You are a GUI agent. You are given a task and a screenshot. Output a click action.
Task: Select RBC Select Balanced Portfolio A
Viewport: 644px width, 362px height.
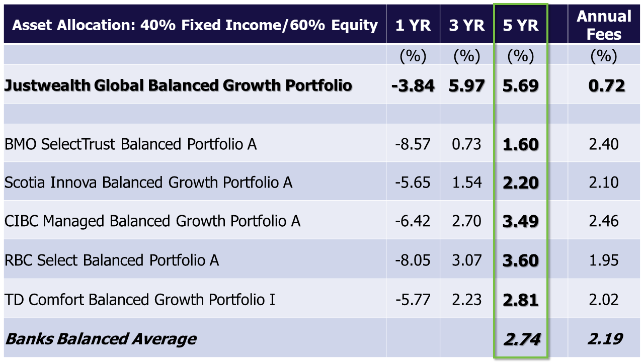click(x=112, y=260)
